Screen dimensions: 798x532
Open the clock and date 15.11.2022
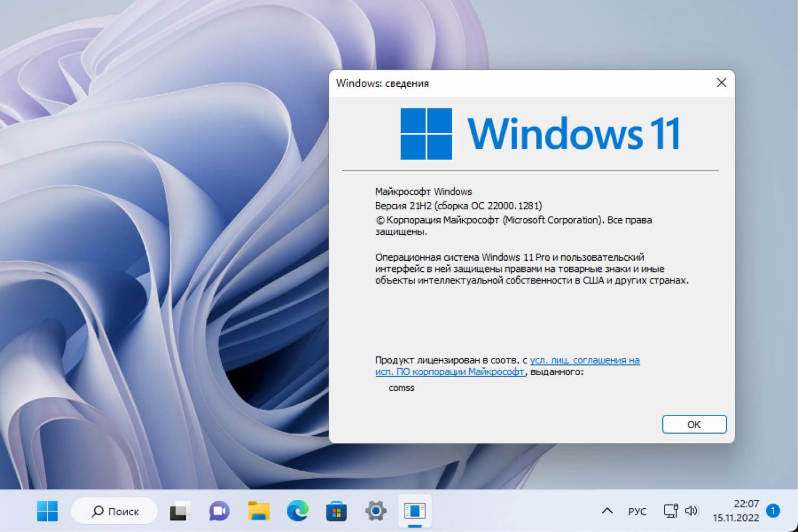(736, 511)
